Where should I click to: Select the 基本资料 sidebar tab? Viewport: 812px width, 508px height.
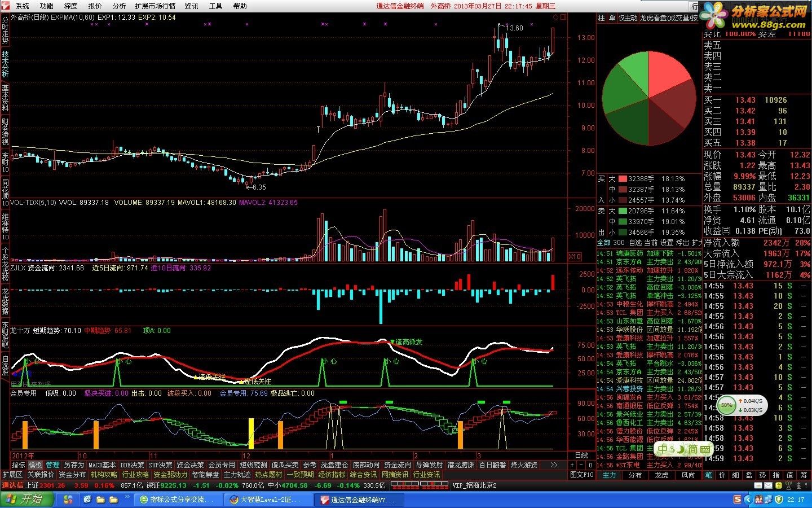(x=5, y=98)
